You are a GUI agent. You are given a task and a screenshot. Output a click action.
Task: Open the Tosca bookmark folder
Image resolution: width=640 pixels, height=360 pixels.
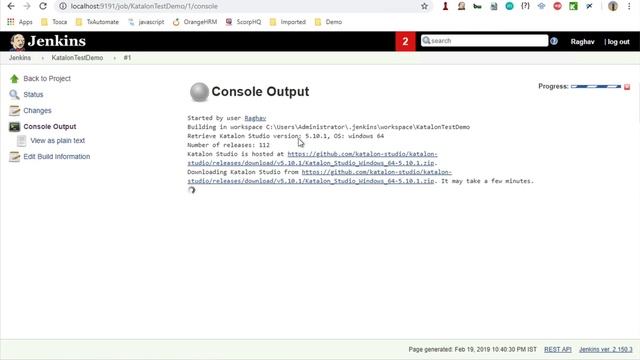click(54, 22)
